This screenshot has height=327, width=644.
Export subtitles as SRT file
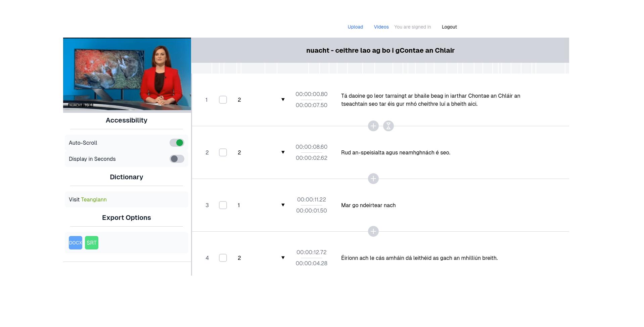(91, 243)
